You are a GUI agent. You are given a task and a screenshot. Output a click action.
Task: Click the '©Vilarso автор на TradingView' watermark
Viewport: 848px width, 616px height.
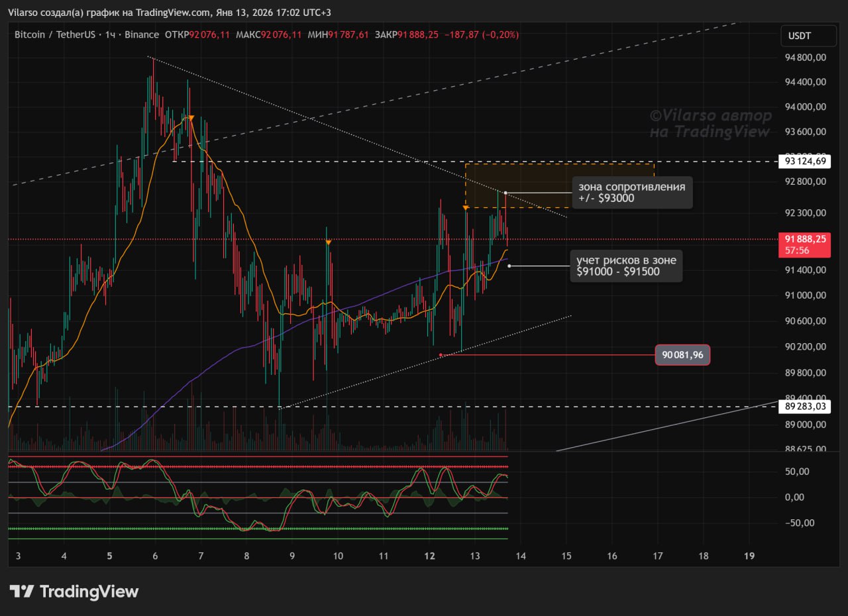tap(710, 124)
